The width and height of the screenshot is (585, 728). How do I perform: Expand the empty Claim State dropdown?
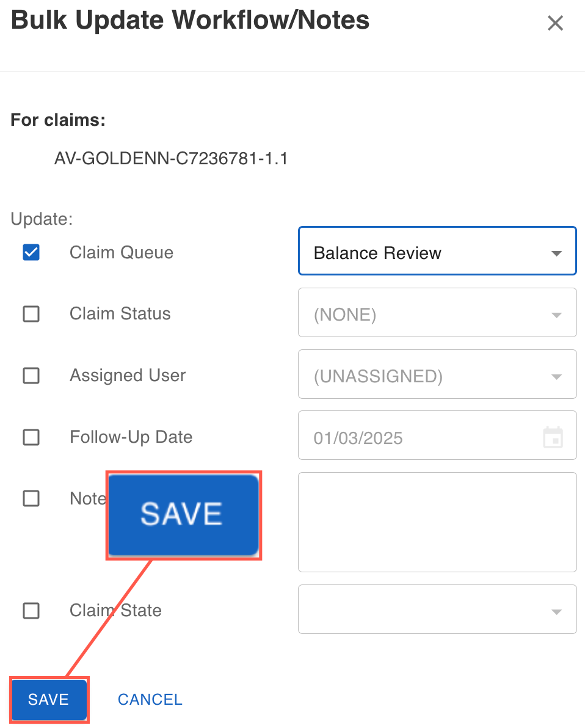437,610
